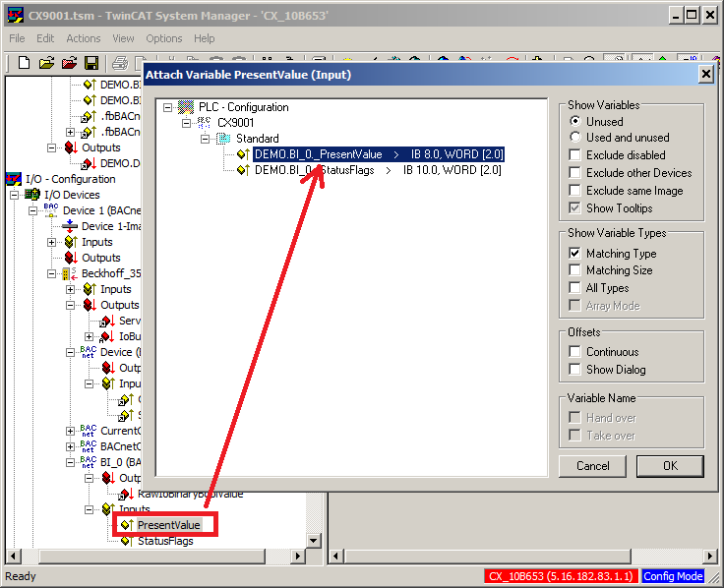Enable the Exclude same Image checkbox
The image size is (724, 588).
pyautogui.click(x=574, y=190)
